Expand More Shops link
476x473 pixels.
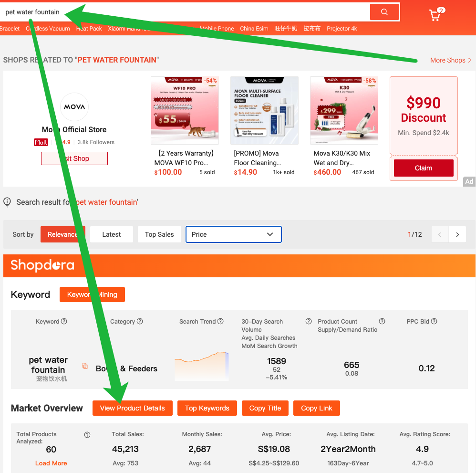point(451,60)
